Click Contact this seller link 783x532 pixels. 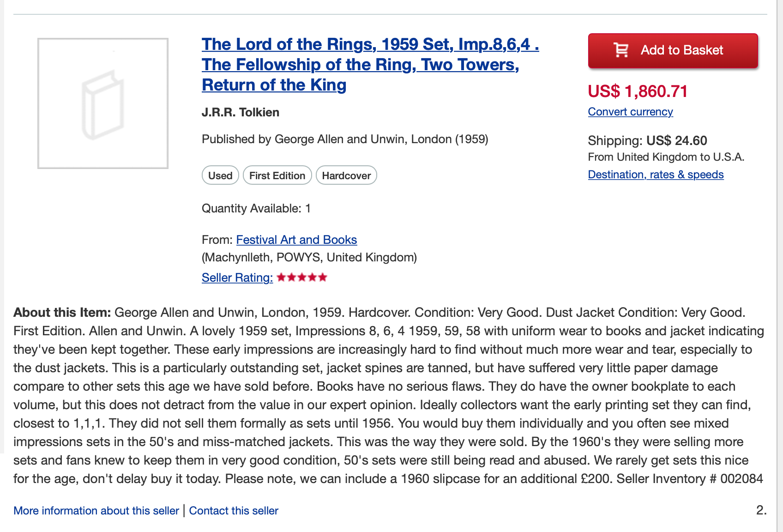pos(234,511)
